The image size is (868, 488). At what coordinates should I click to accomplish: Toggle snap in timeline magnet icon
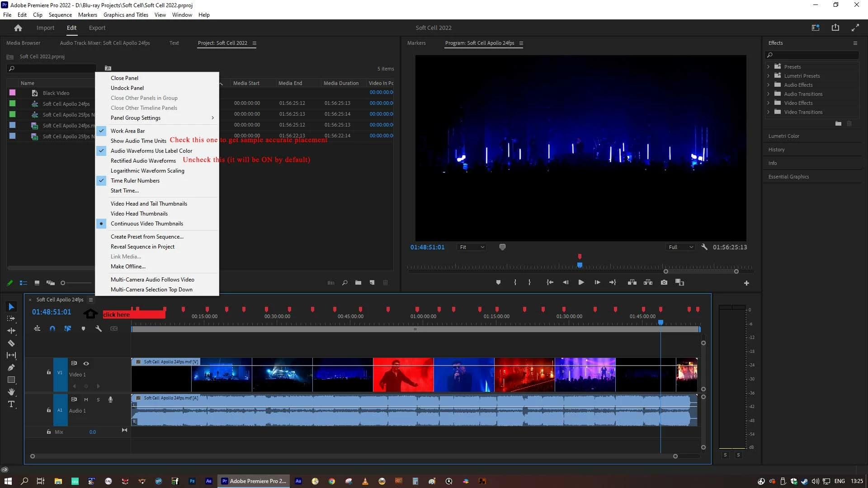[52, 328]
